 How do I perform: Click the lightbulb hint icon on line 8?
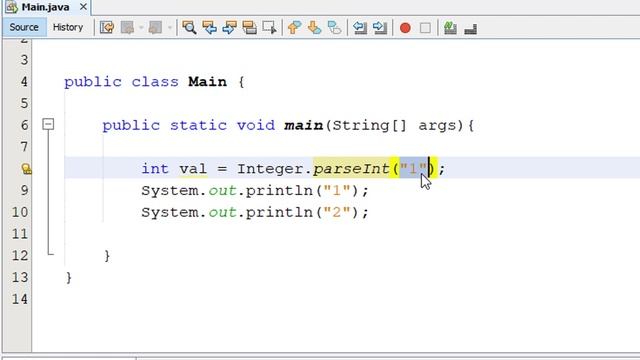tap(26, 169)
